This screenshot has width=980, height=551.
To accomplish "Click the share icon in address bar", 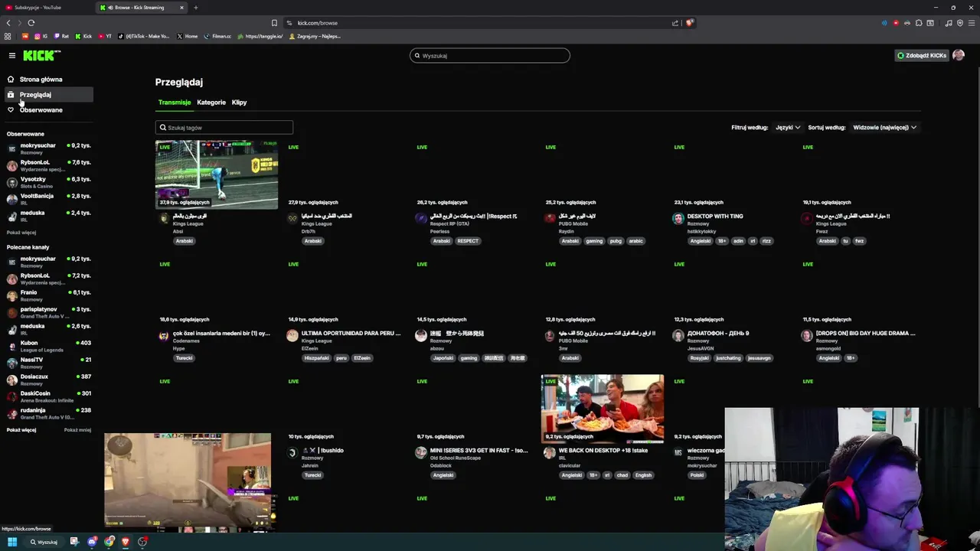I will coord(675,23).
